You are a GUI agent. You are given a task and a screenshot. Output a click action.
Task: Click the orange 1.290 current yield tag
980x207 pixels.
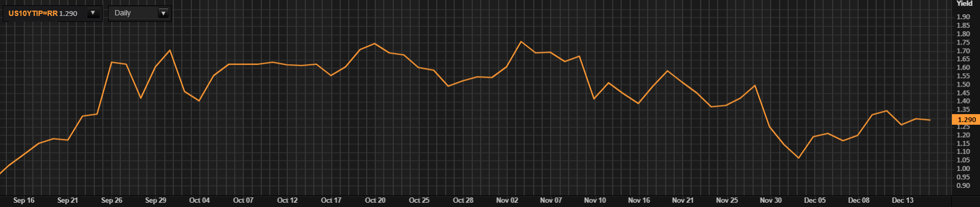[966, 120]
